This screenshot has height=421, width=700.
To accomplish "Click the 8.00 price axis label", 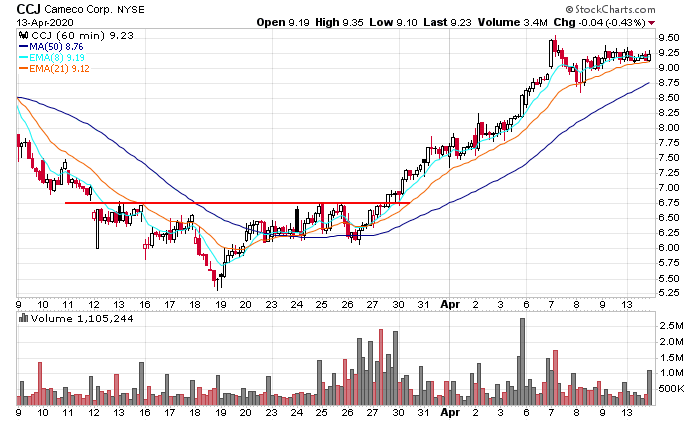I will click(669, 128).
